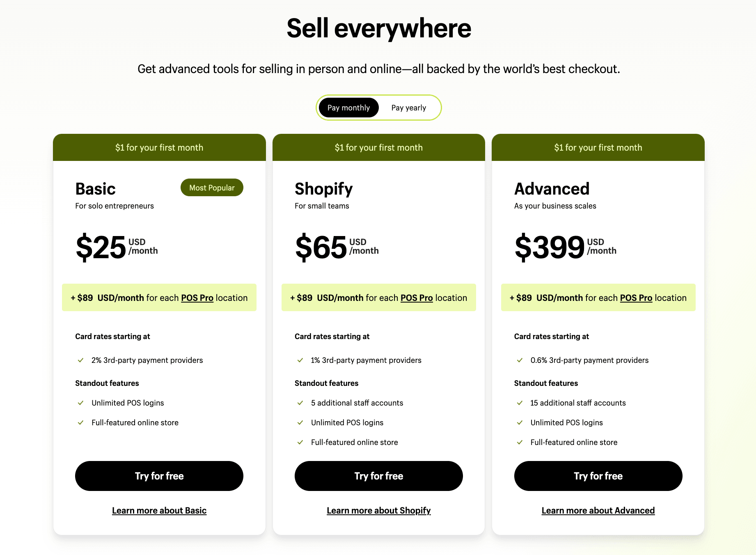Select the Pay monthly billing option
The height and width of the screenshot is (555, 756).
coord(348,108)
